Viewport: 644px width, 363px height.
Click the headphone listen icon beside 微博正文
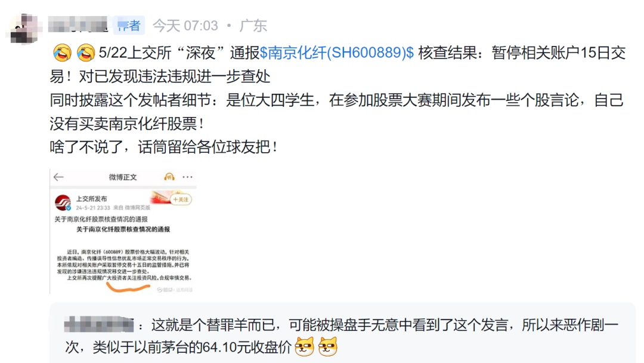[x=169, y=177]
